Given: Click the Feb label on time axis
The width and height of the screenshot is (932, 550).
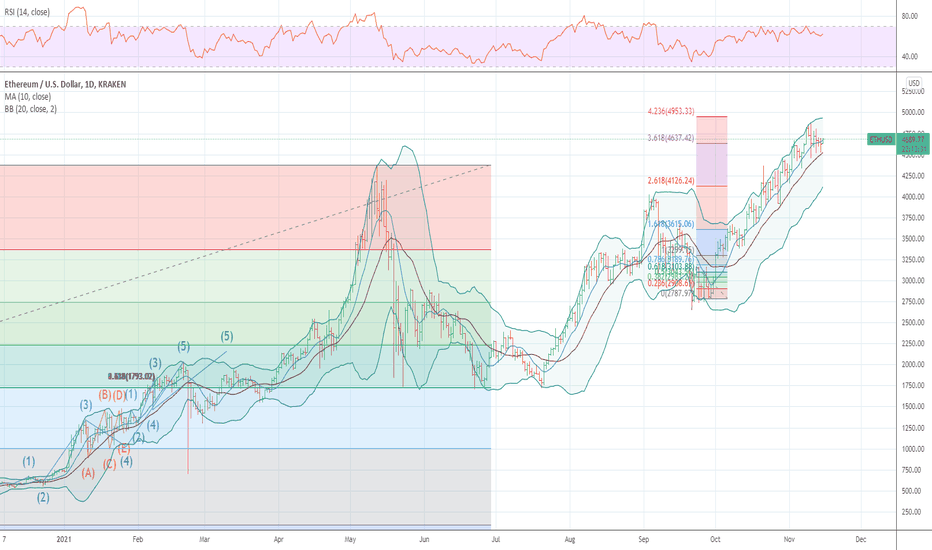Looking at the screenshot, I should 138,540.
